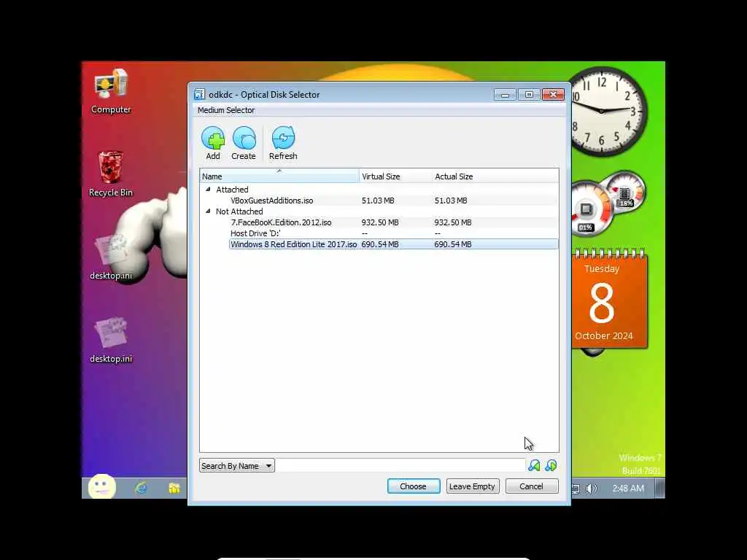This screenshot has width=747, height=560.
Task: Sort by the Name column header
Action: 279,176
